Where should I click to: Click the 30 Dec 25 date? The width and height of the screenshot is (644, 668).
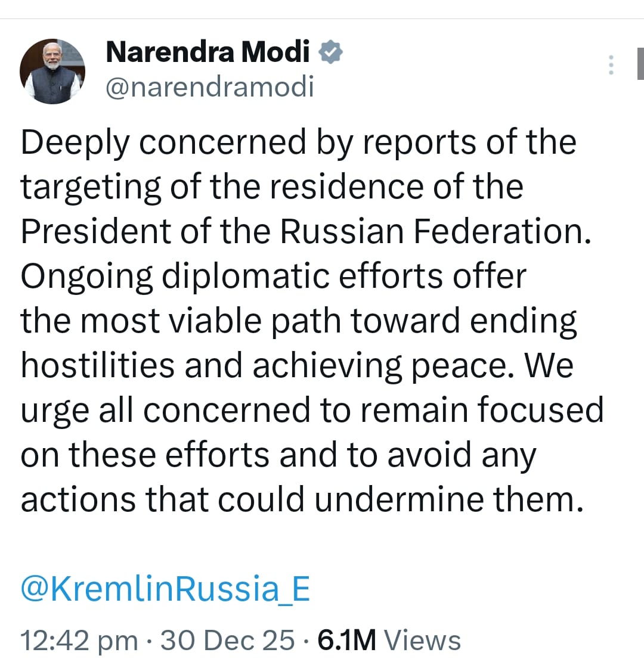(x=228, y=640)
